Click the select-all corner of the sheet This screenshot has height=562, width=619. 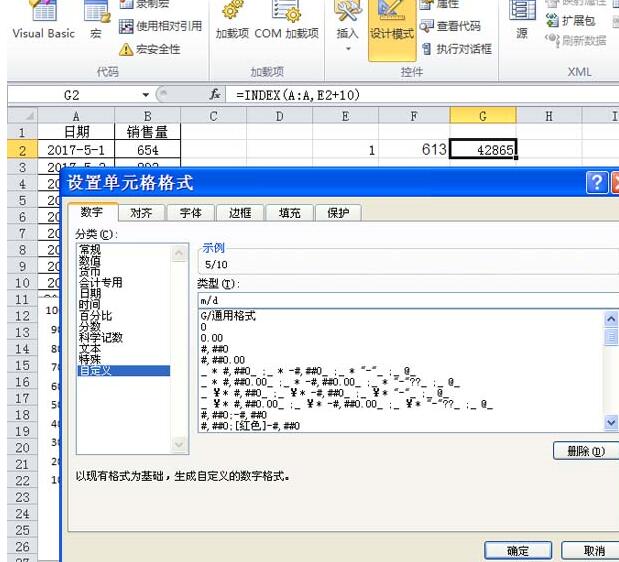point(23,116)
